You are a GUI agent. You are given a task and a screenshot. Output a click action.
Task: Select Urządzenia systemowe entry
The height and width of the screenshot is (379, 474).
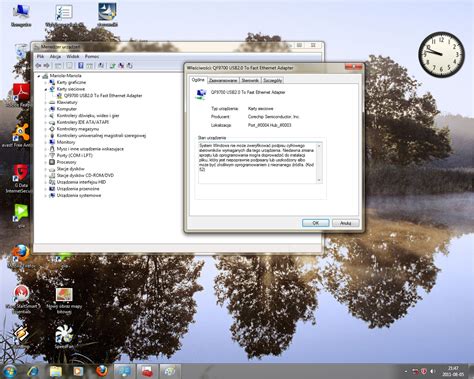pos(79,196)
